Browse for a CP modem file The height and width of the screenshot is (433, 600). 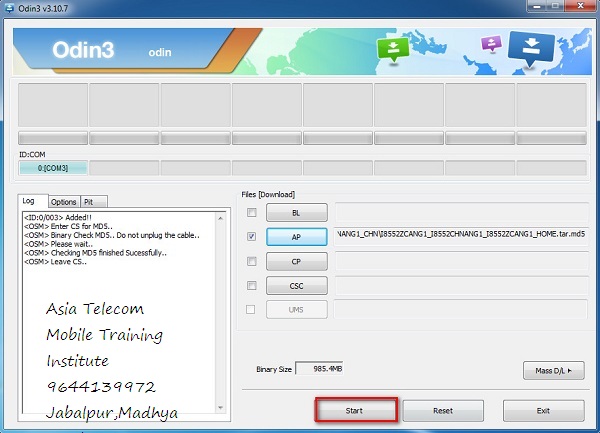click(x=297, y=262)
